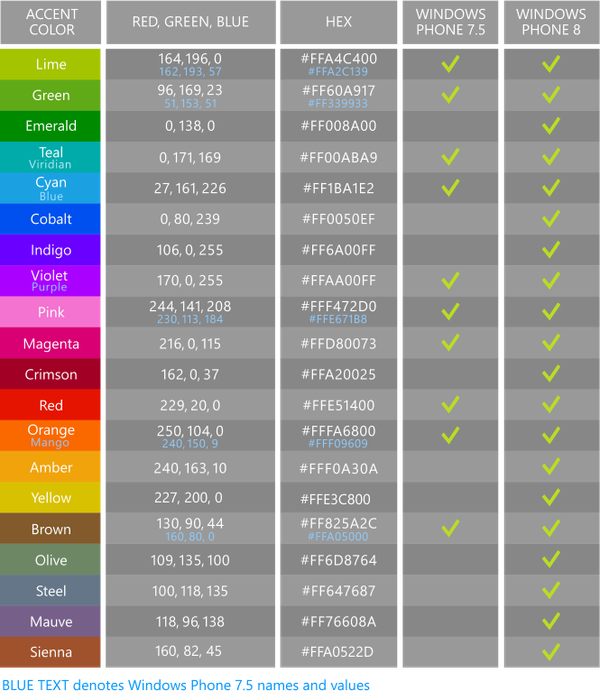The image size is (600, 691).
Task: Click the Red, Green, Blue column header
Action: (x=190, y=22)
